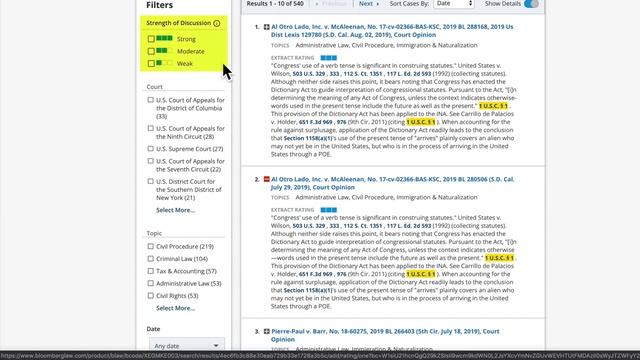Viewport: 640px width, 360px height.
Task: Check the Weak discussion filter
Action: pyautogui.click(x=151, y=63)
